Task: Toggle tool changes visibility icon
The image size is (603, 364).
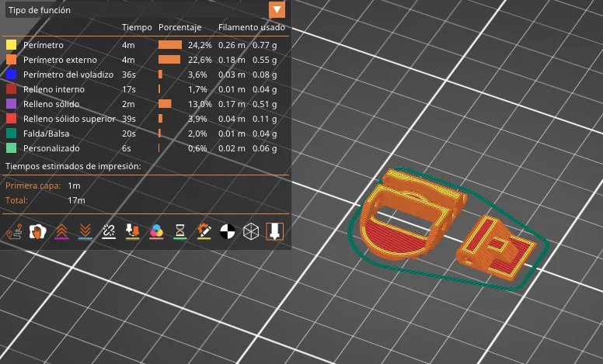Action: coord(133,231)
